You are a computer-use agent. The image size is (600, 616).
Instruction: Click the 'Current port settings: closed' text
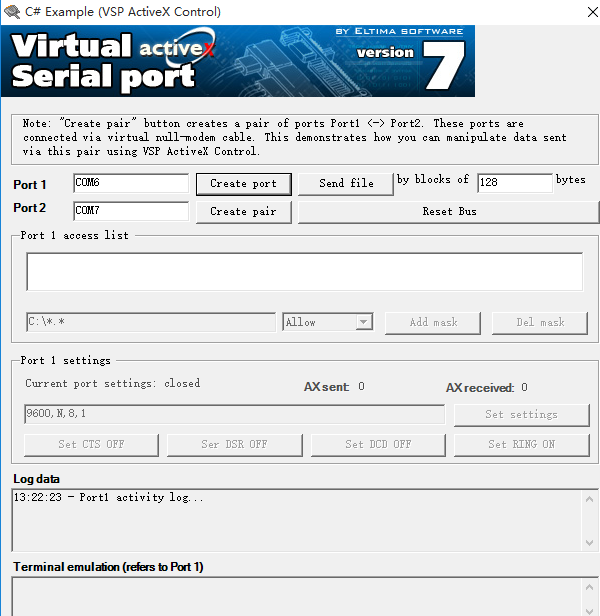(113, 383)
